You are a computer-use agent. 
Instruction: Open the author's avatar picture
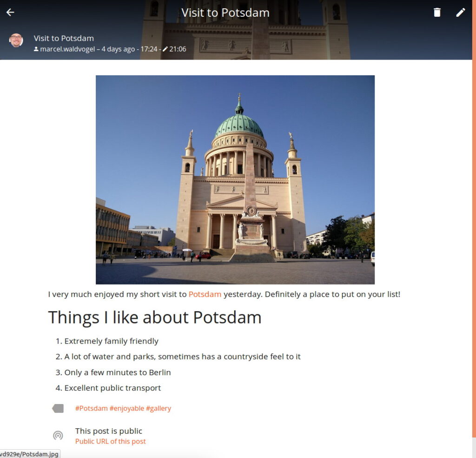point(16,40)
